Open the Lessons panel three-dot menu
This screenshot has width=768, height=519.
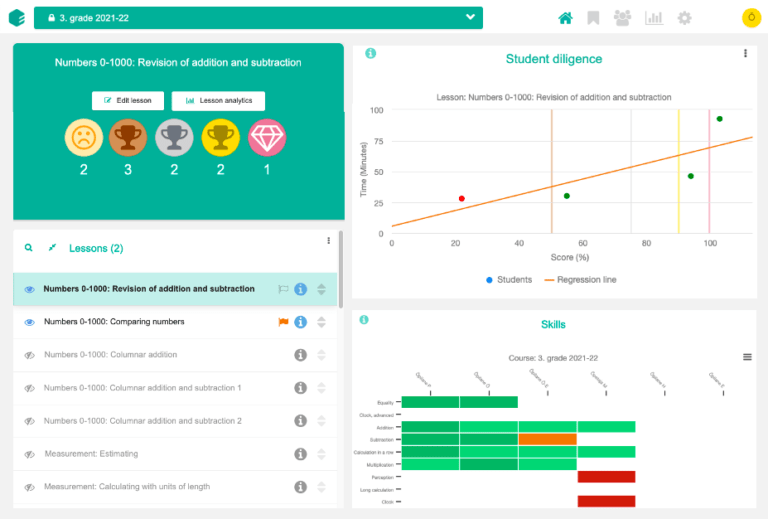click(328, 241)
